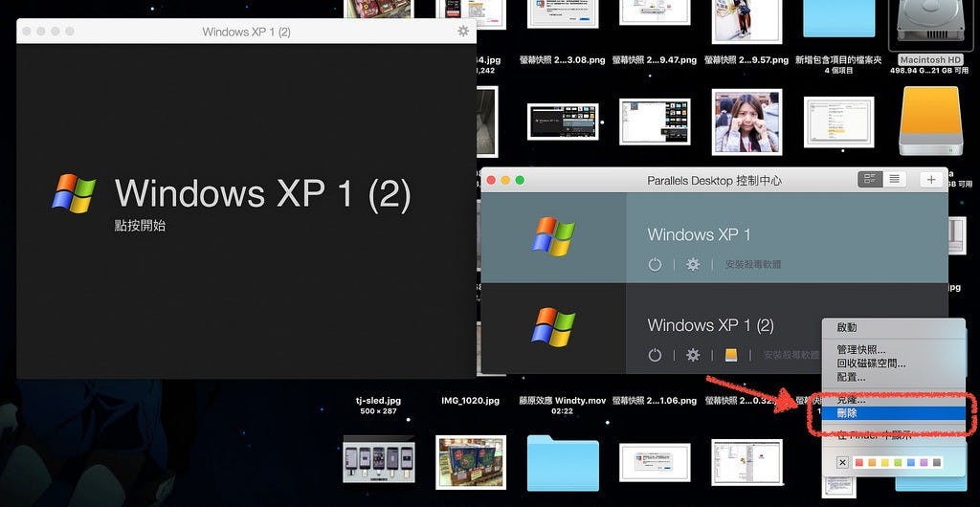Add a new virtual machine with plus button
Image resolution: width=980 pixels, height=507 pixels.
click(x=930, y=180)
